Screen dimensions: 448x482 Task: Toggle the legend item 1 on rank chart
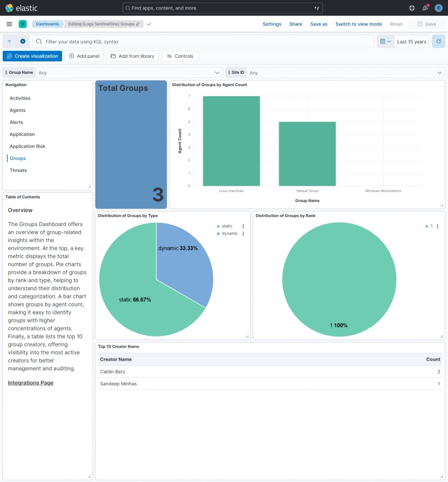point(431,226)
